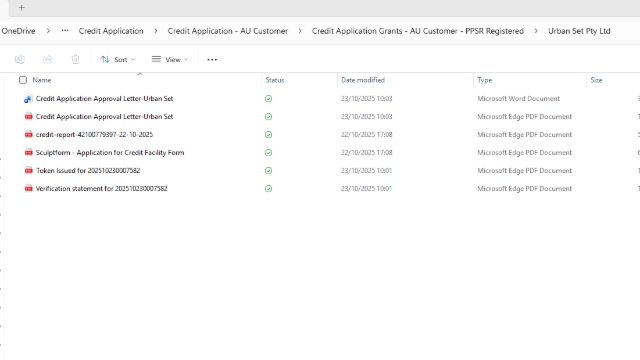
Task: Open Credit Application Grants PPSR Registered breadcrumb
Action: tap(418, 31)
